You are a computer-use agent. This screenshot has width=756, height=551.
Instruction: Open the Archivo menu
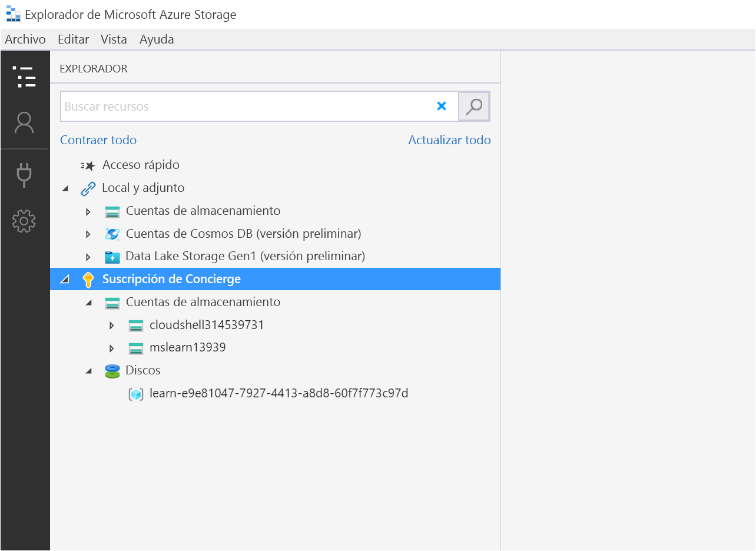[25, 39]
